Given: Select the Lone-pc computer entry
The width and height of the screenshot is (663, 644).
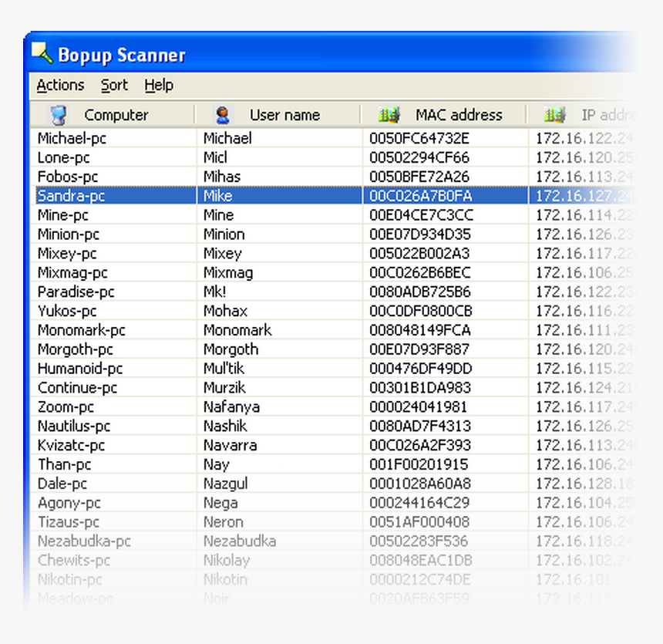Looking at the screenshot, I should click(63, 158).
